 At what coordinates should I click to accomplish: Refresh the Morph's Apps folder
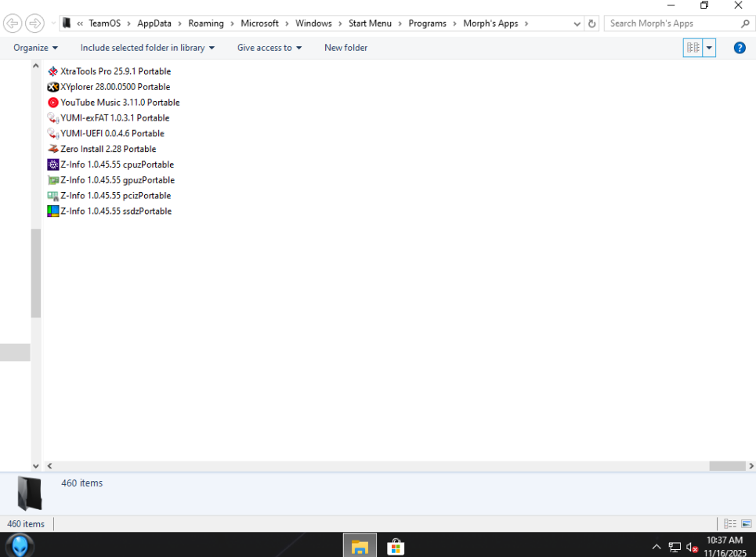click(x=591, y=24)
